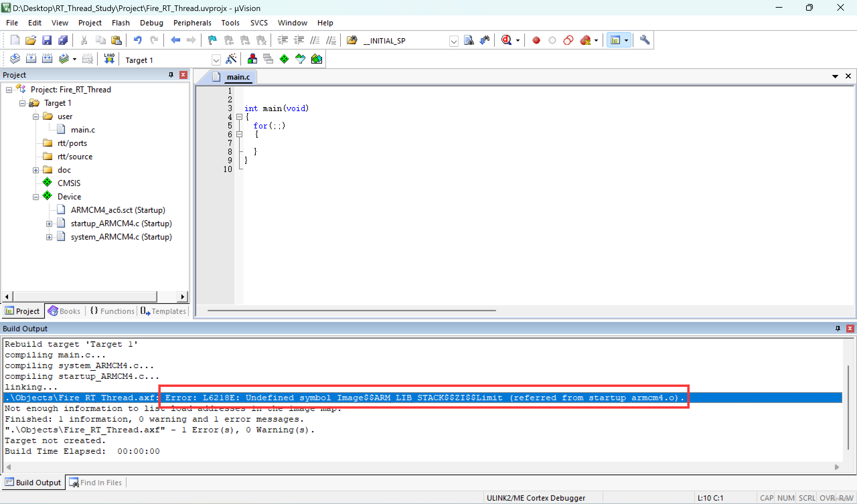Switch to the Templates tab
This screenshot has height=504, width=857.
[163, 311]
